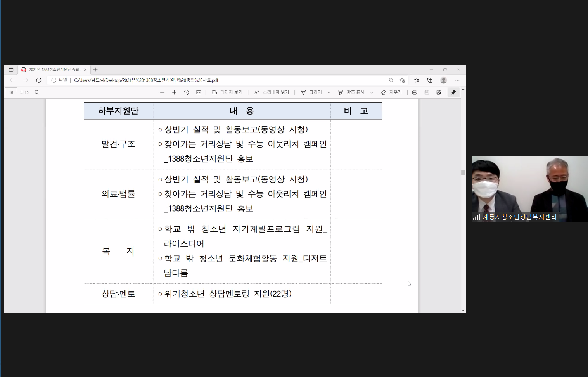Rotate the PDF page

pyautogui.click(x=187, y=92)
